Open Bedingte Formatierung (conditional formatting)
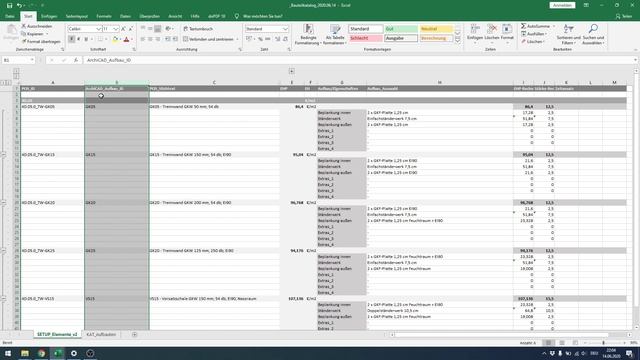This screenshot has height=360, width=640. tap(308, 35)
